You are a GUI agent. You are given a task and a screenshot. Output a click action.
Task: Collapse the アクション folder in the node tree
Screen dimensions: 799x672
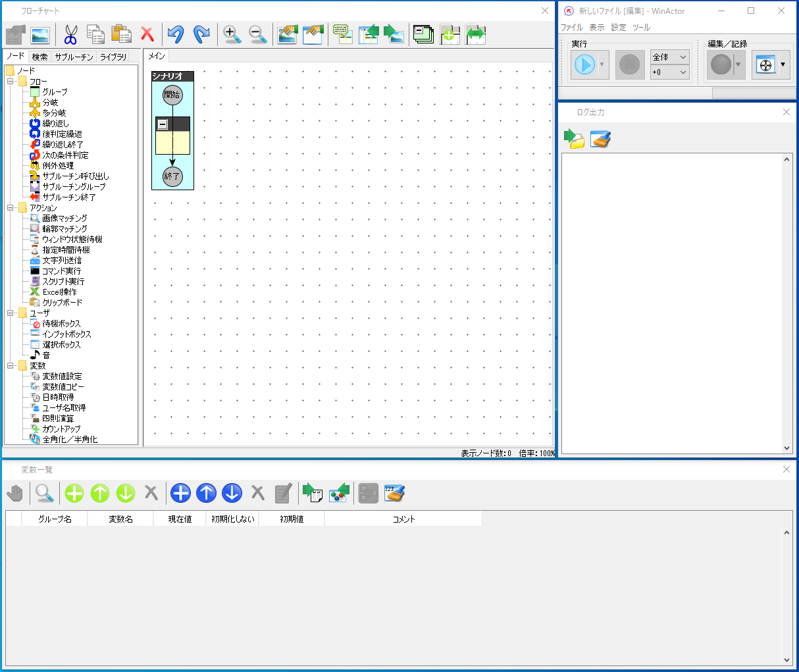[11, 208]
